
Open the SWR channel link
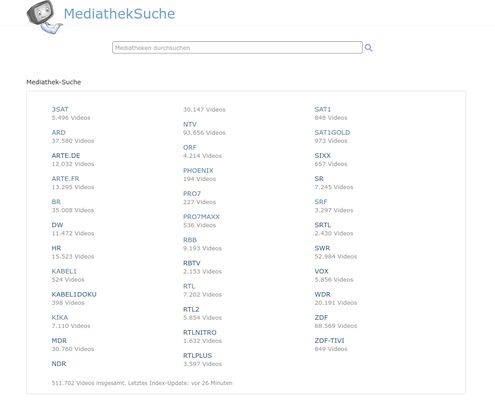pos(322,248)
